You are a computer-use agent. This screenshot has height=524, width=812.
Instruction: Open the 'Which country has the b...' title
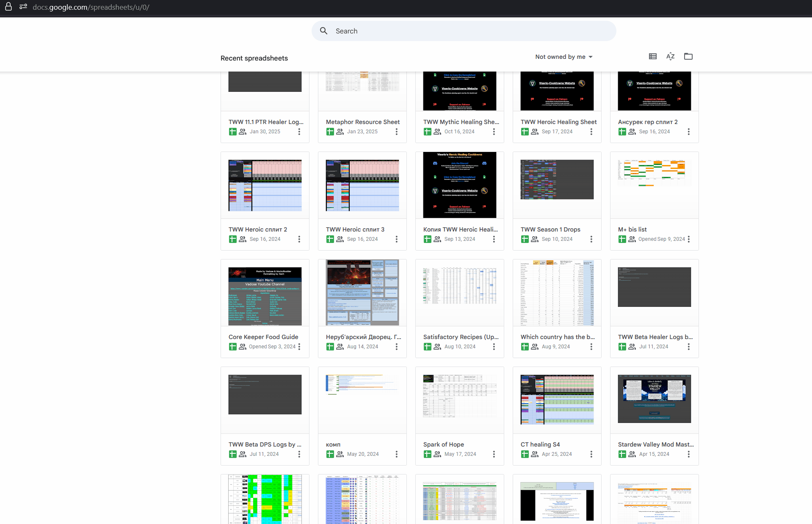point(558,337)
